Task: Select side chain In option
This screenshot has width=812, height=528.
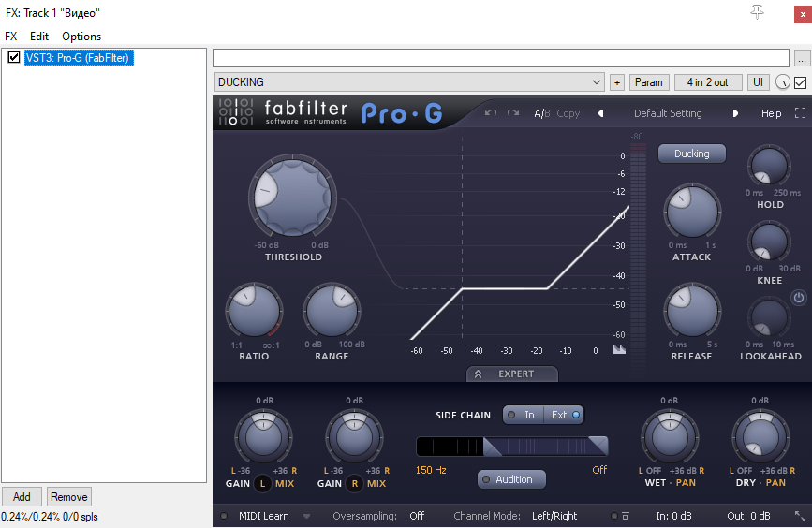Action: click(x=523, y=415)
